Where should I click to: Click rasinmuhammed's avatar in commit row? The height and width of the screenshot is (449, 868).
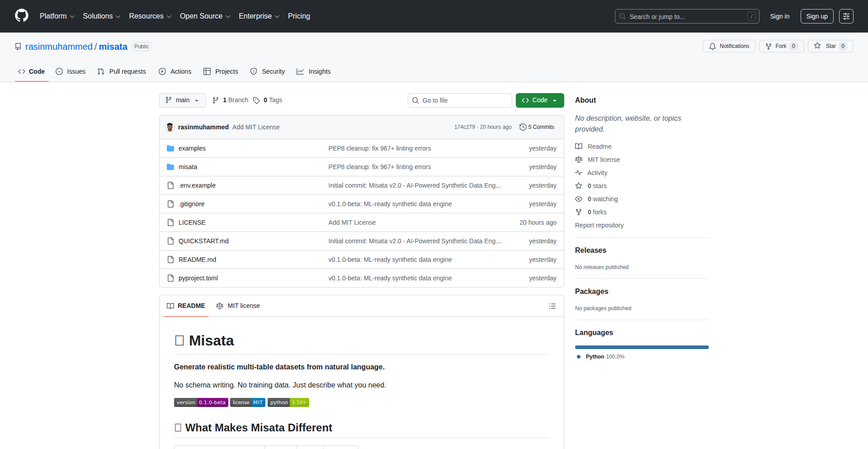[x=170, y=127]
